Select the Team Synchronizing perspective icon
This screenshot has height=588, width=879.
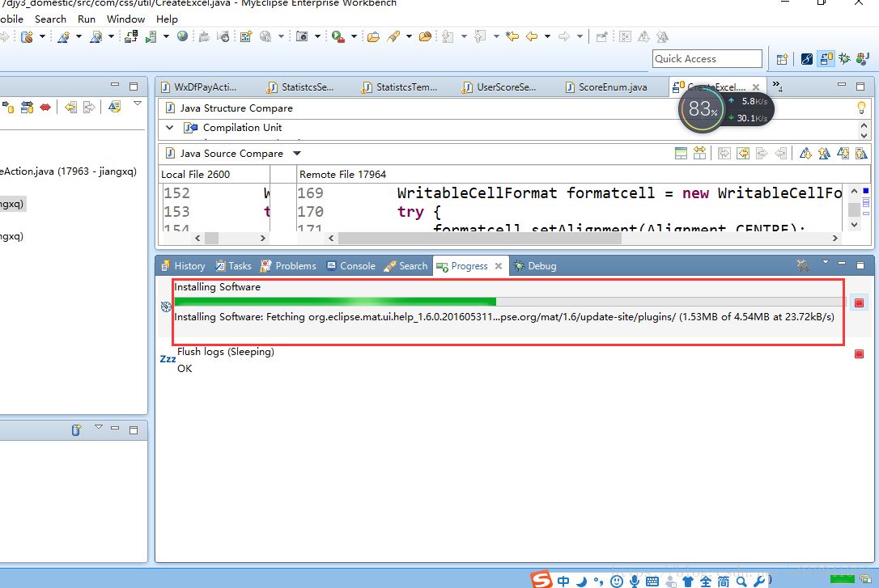(826, 58)
